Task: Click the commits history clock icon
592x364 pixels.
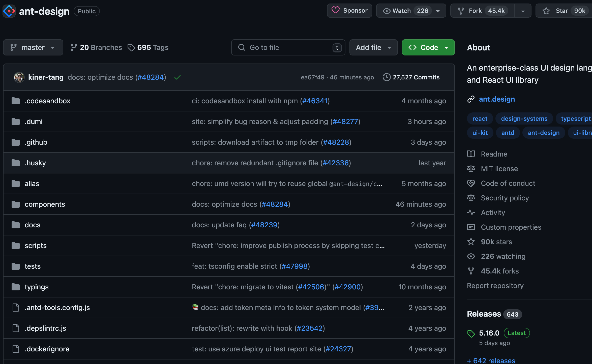Action: pyautogui.click(x=387, y=77)
